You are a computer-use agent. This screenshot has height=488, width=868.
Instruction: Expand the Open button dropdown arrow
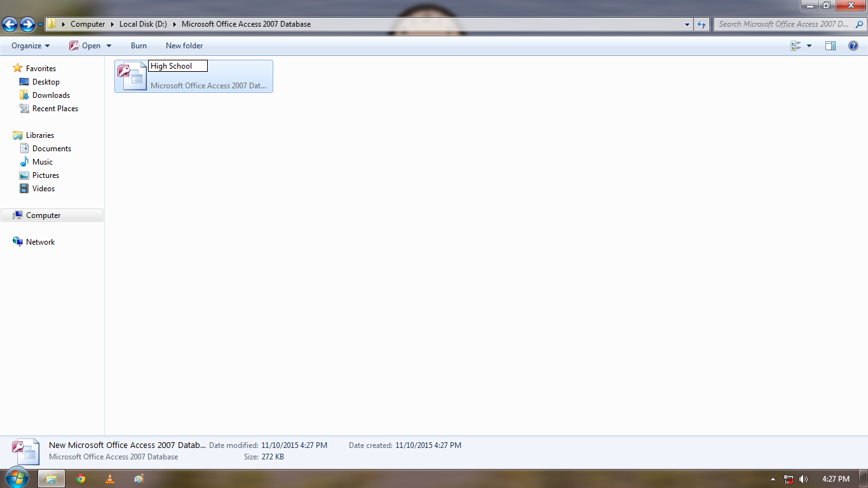[x=109, y=46]
